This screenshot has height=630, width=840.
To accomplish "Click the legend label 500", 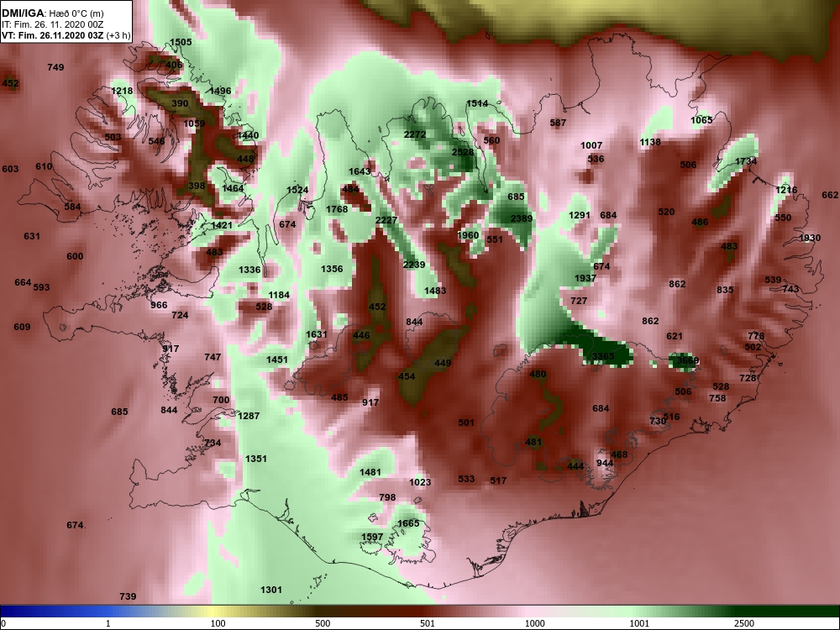I will [x=323, y=624].
